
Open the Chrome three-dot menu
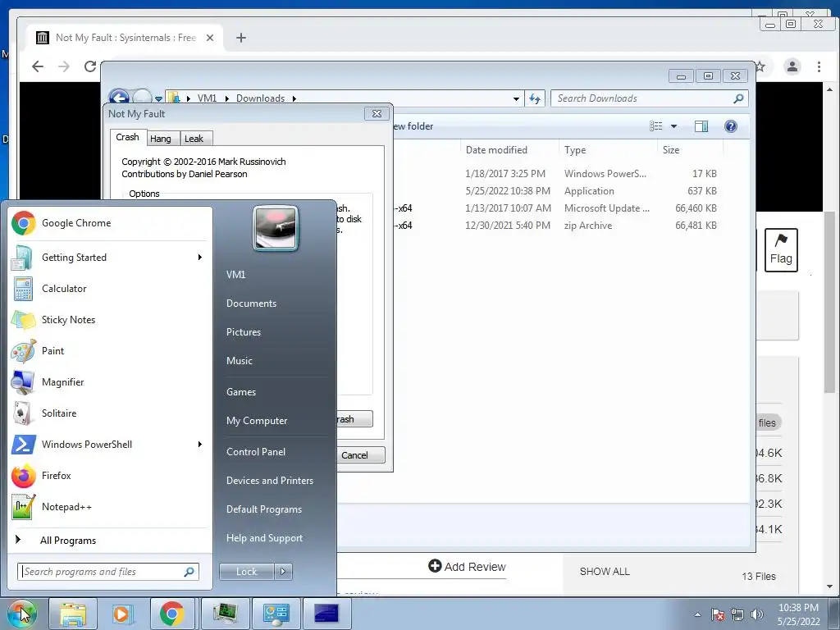819,66
